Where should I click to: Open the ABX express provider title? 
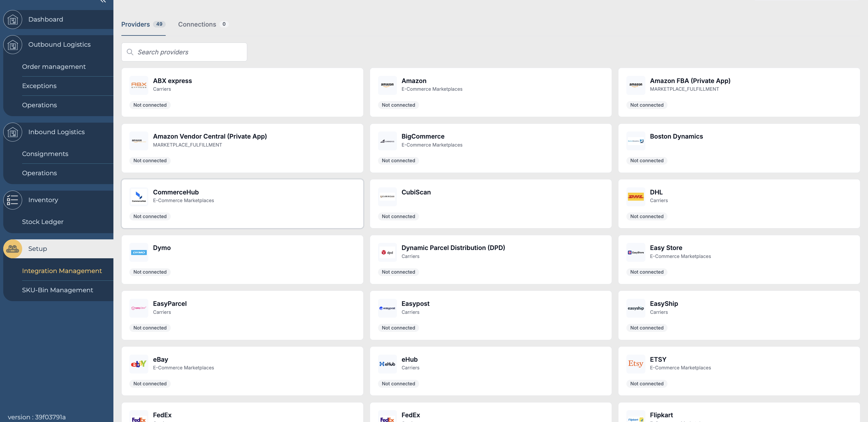click(x=172, y=81)
